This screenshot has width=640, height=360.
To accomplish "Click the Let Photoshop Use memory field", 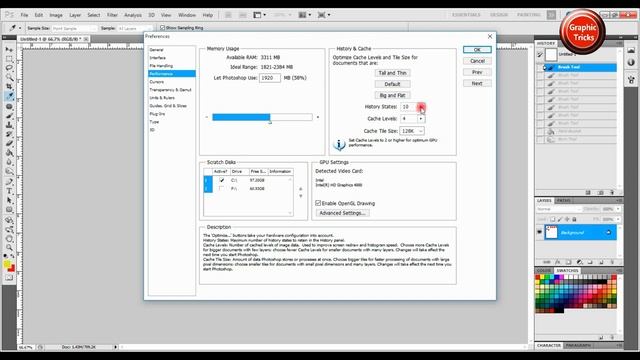I will pos(269,78).
